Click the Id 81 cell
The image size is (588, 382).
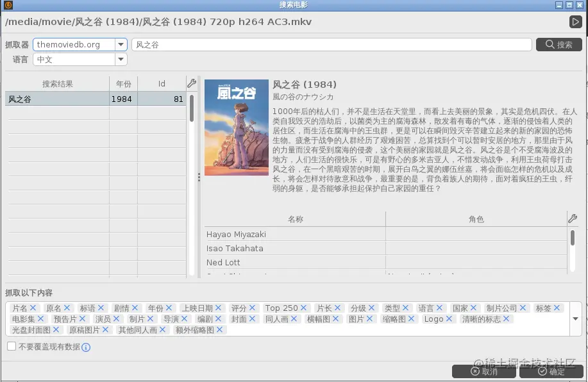coord(162,99)
